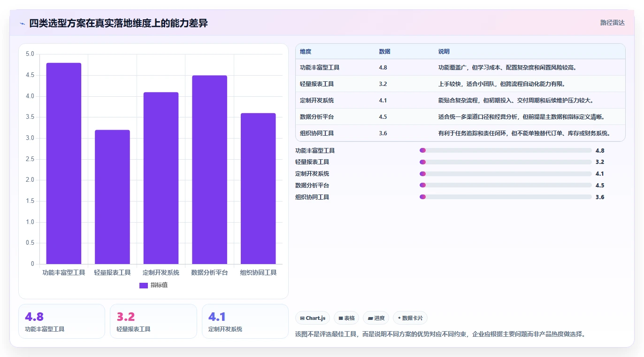
Task: Click the 功能丰富型工具 bar in the chart
Action: (x=64, y=163)
